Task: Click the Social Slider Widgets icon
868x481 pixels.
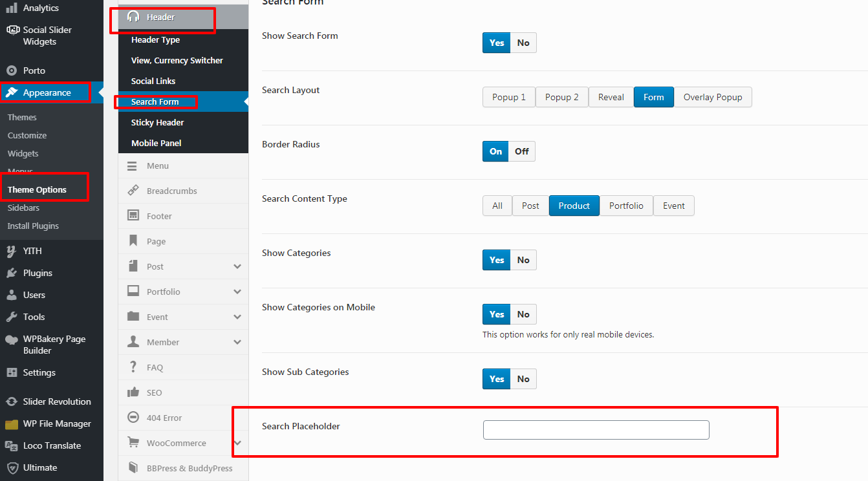Action: point(12,30)
